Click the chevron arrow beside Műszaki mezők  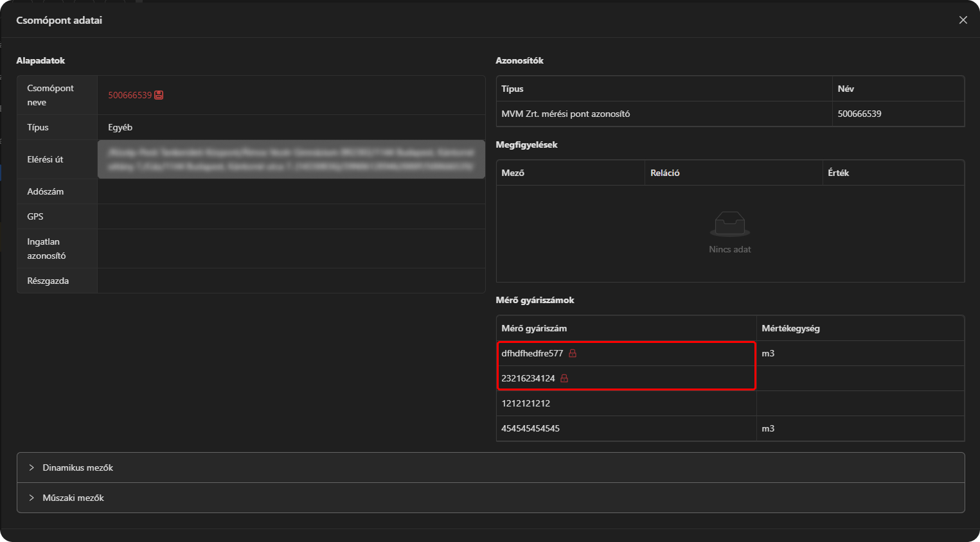[31, 498]
